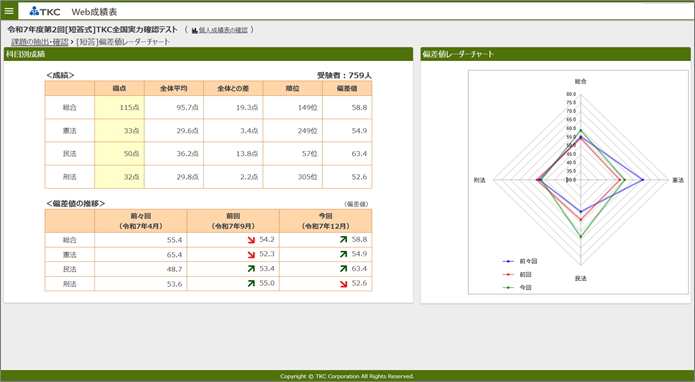Click the 前回 (令和7年9月) column header

(x=233, y=221)
